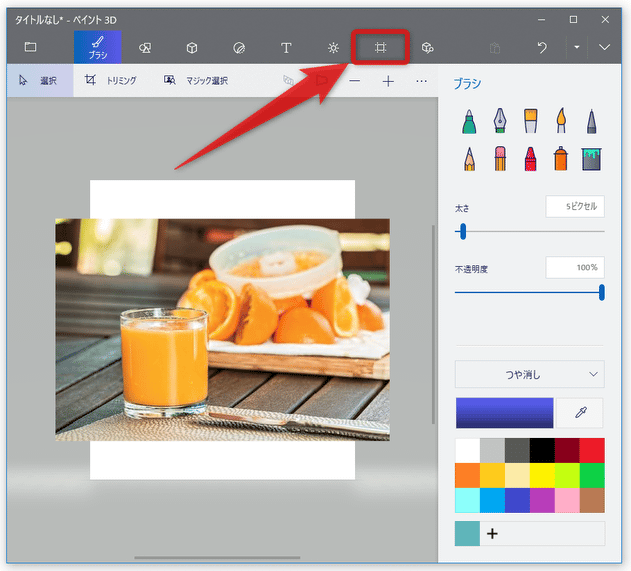Viewport: 631px width, 571px height.
Task: Open the Menu folder icon
Action: [x=31, y=47]
